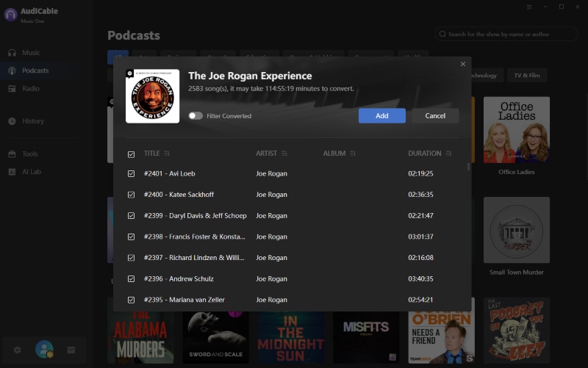The height and width of the screenshot is (368, 588).
Task: Click the TITLE column header
Action: 152,154
